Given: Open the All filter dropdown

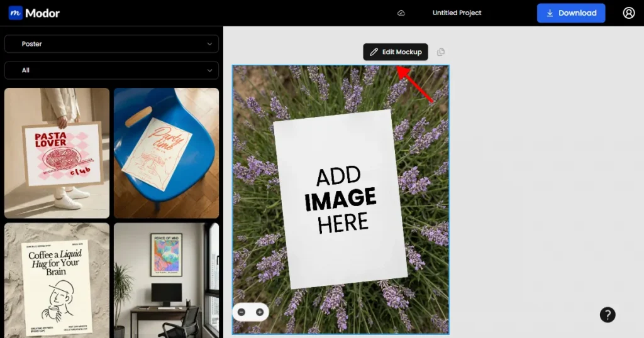Looking at the screenshot, I should (111, 70).
